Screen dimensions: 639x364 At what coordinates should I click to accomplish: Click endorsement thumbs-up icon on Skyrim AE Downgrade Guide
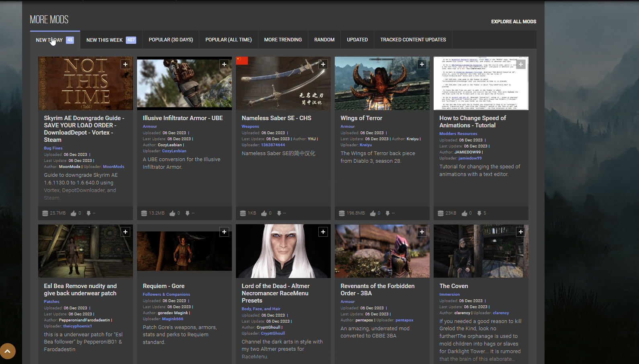tap(74, 213)
